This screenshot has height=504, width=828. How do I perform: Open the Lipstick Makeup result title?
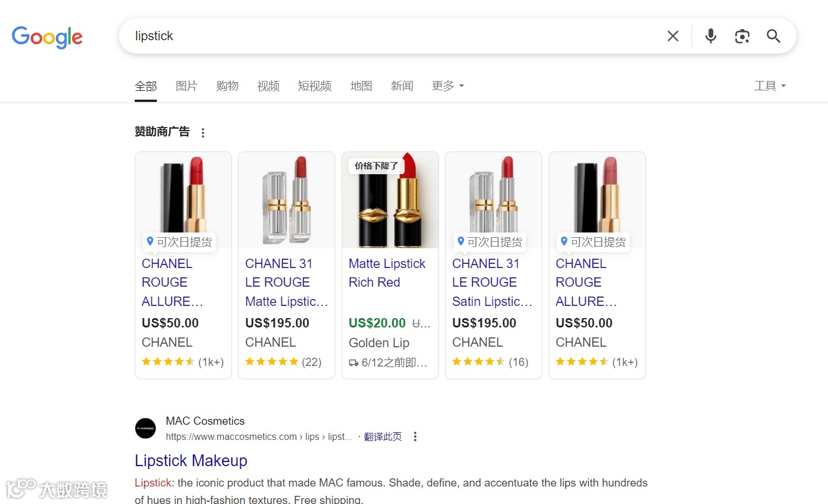191,461
